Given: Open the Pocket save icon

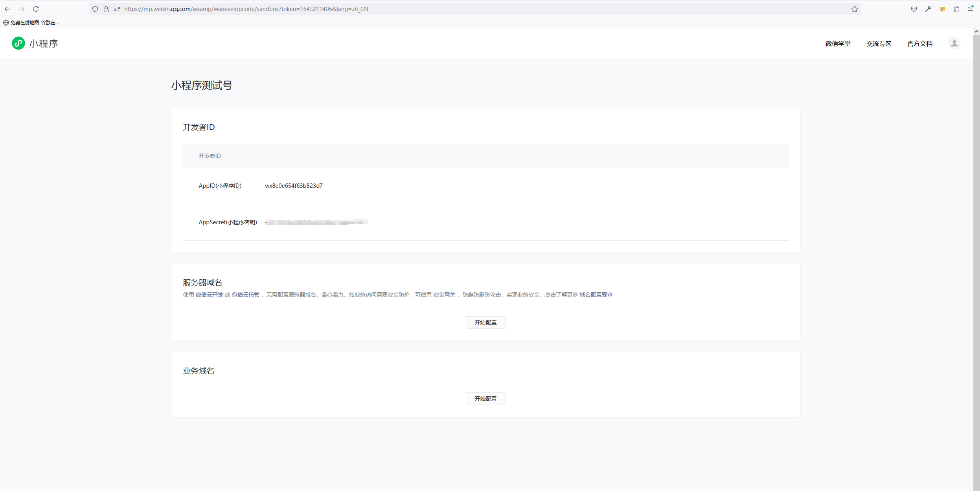Looking at the screenshot, I should [914, 9].
